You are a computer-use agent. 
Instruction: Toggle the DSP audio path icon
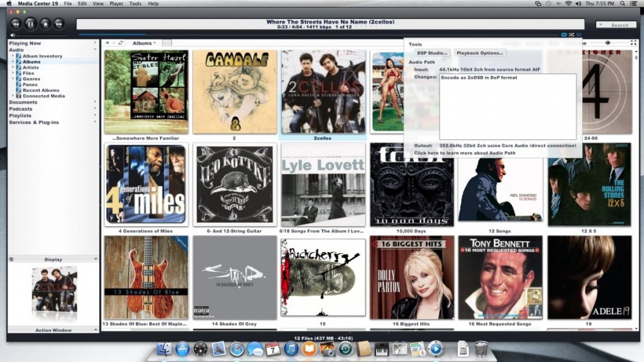(x=579, y=35)
